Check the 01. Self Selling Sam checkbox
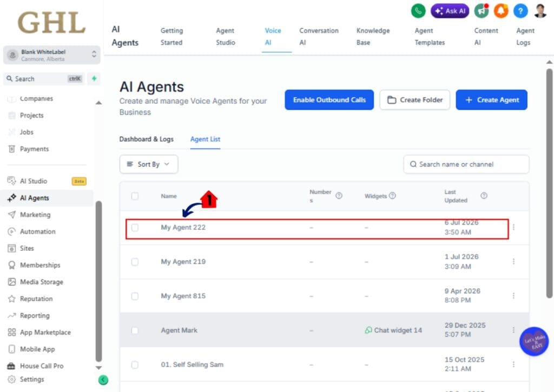Image resolution: width=554 pixels, height=392 pixels. [135, 365]
